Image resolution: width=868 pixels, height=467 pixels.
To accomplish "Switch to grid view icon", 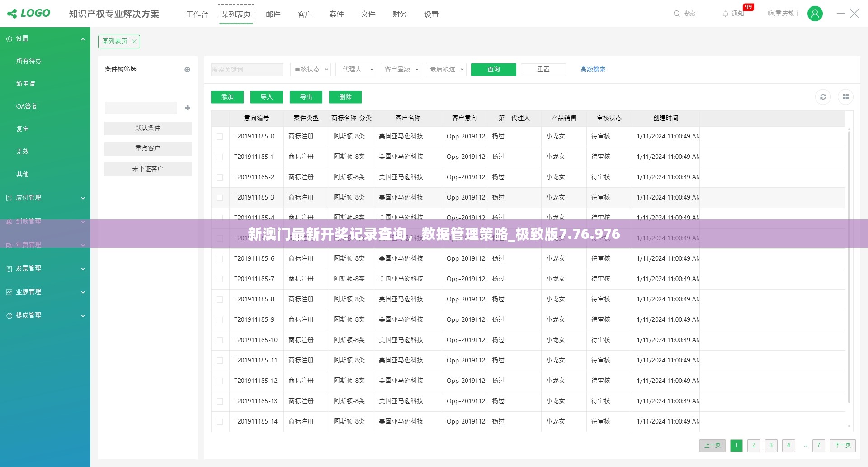I will 845,97.
